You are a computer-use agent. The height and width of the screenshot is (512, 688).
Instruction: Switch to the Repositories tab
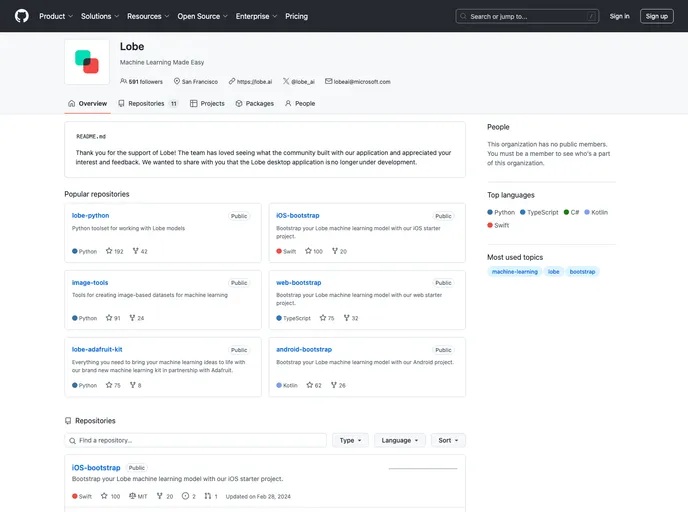(x=148, y=104)
